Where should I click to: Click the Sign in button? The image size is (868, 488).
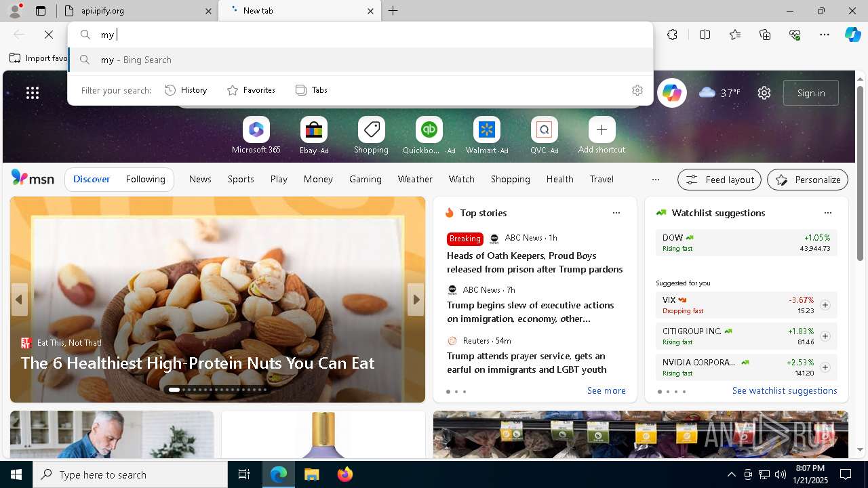click(811, 93)
